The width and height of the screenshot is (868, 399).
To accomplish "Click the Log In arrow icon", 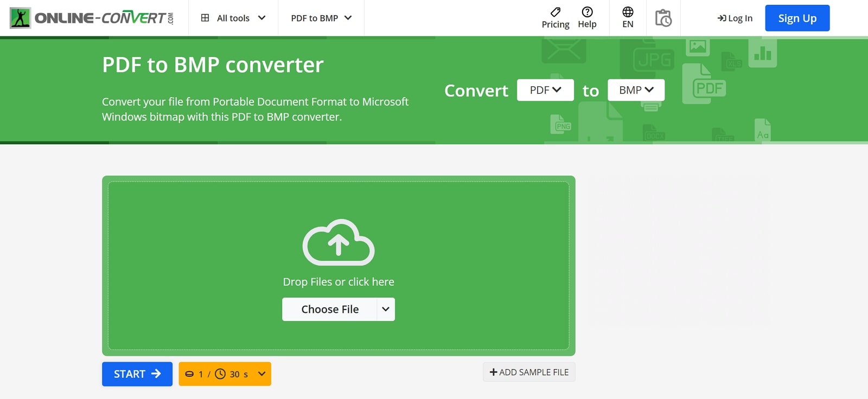I will tap(722, 18).
